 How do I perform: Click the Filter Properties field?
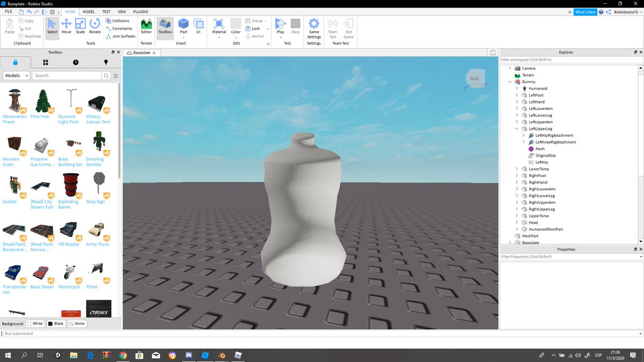[x=569, y=257]
